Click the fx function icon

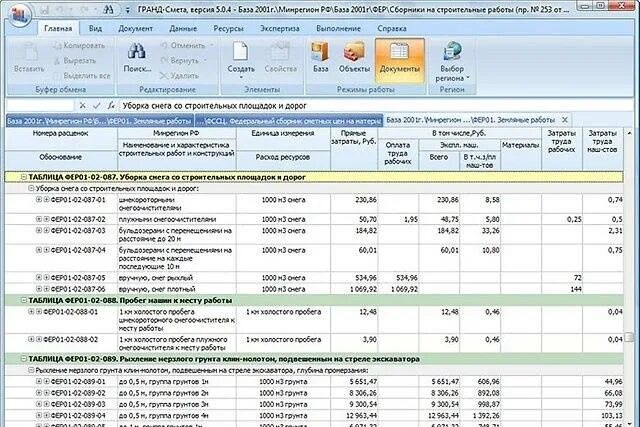click(x=111, y=106)
